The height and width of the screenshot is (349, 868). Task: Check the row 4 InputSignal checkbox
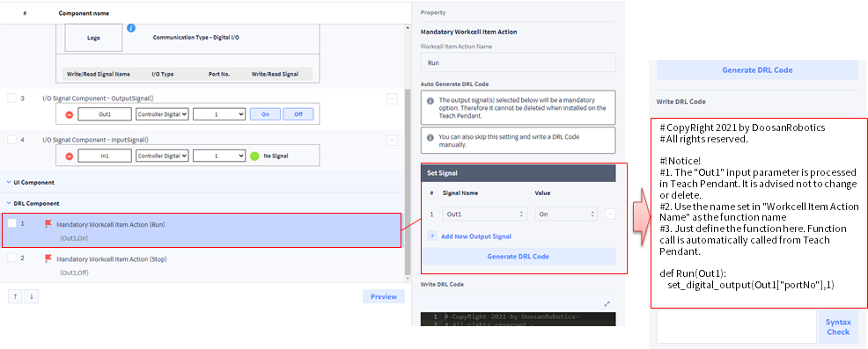[x=11, y=140]
